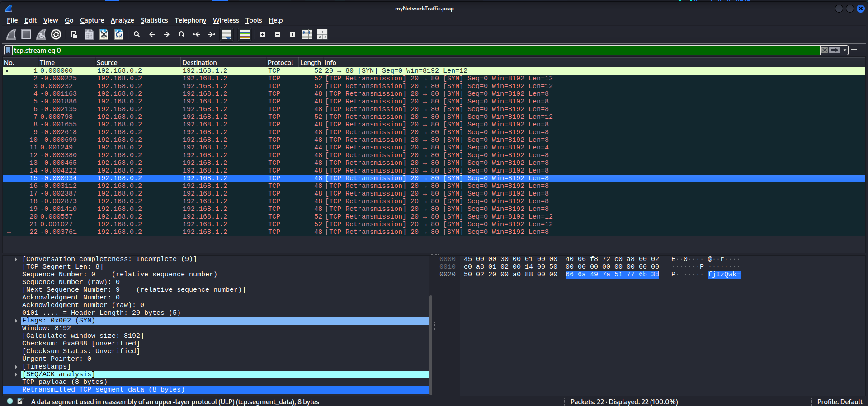Close this capture file from the toolbar
This screenshot has width=868, height=406.
coord(104,34)
